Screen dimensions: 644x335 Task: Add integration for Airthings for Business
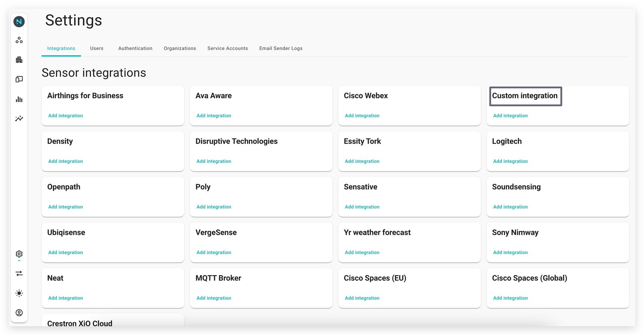66,116
